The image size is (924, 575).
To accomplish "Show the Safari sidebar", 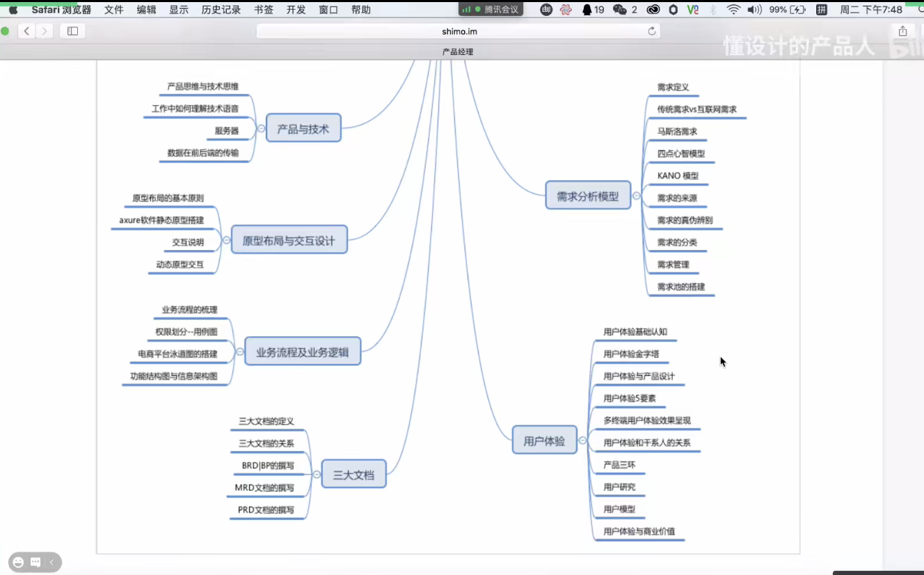I will tap(72, 31).
